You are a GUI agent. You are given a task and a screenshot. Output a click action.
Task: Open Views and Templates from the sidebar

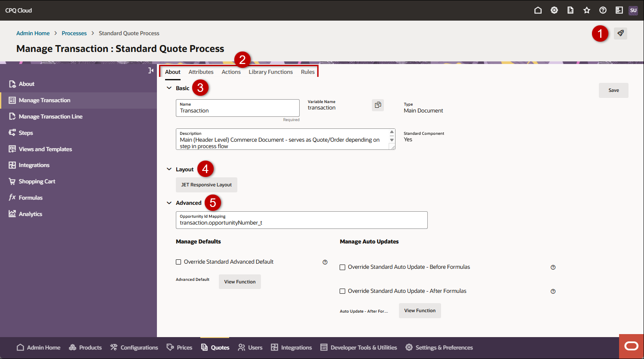tap(44, 149)
